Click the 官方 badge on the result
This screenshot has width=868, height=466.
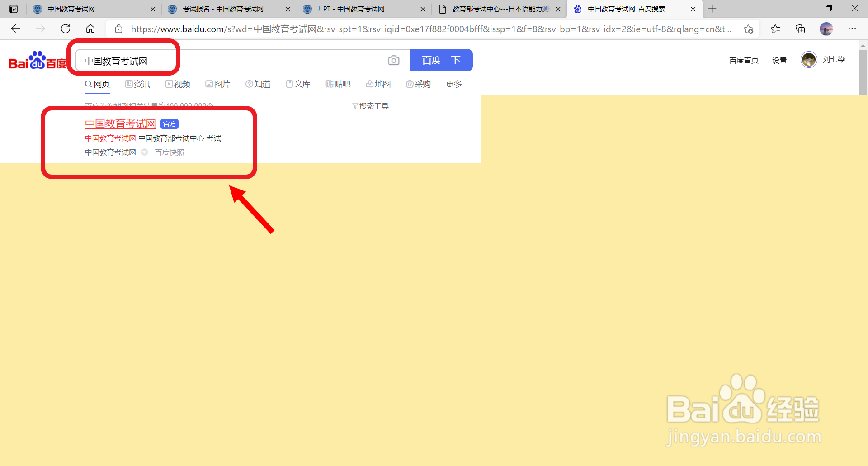pyautogui.click(x=170, y=124)
